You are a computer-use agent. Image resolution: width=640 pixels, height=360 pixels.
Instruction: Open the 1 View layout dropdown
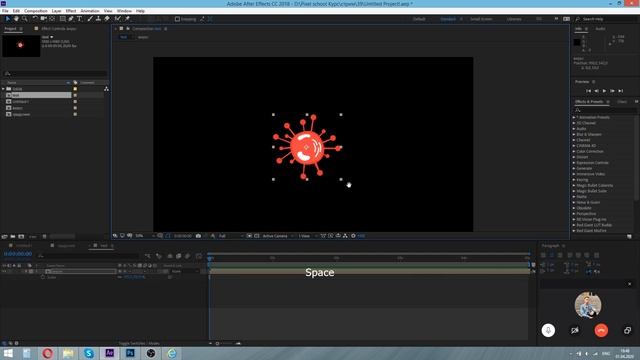[307, 236]
